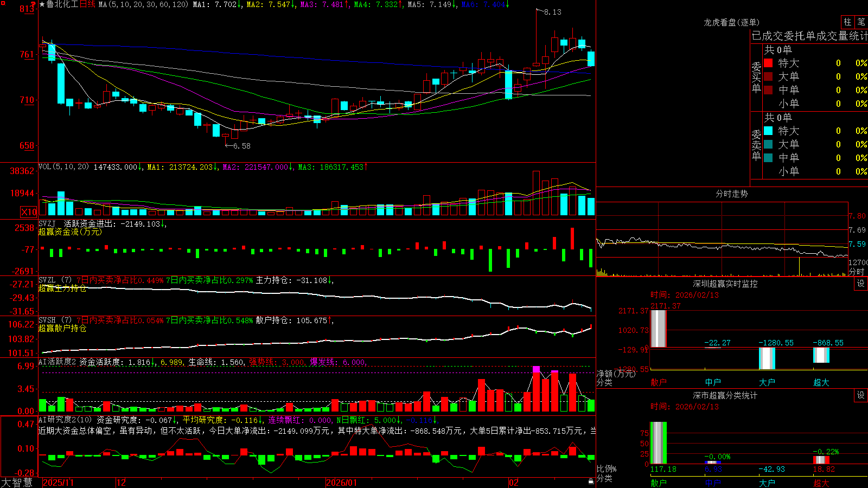
Task: Click the teal 大单 swatch in 委卖单
Action: point(768,144)
